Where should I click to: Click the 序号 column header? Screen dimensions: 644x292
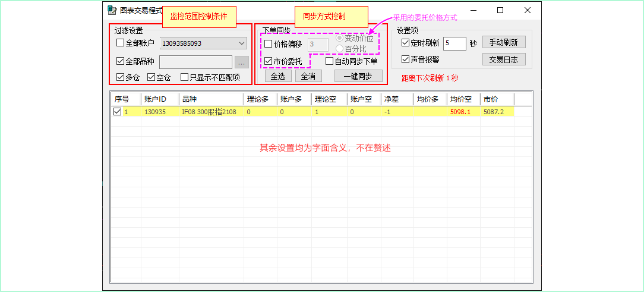126,99
